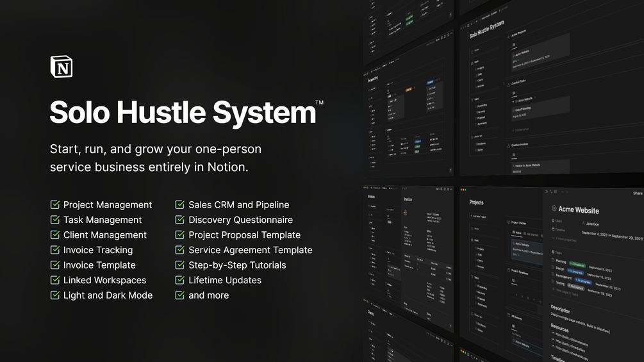Click the green Completed status pill
This screenshot has height=362, width=644.
point(577,265)
